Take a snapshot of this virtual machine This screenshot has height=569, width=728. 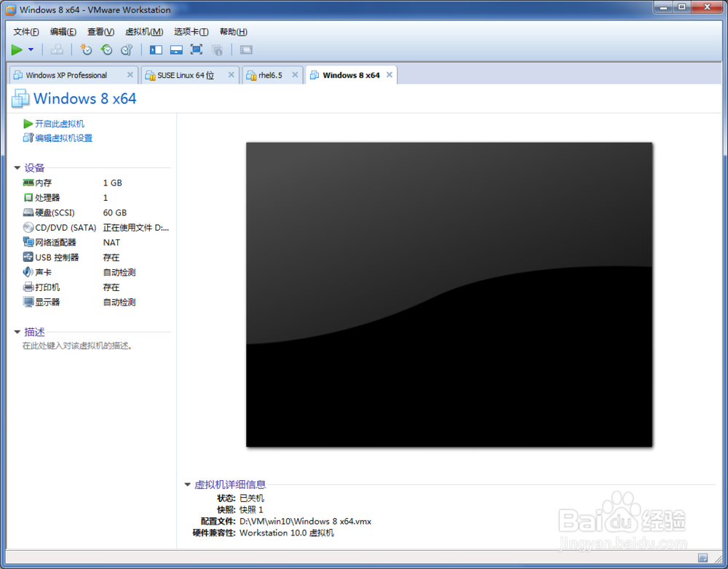(x=86, y=49)
